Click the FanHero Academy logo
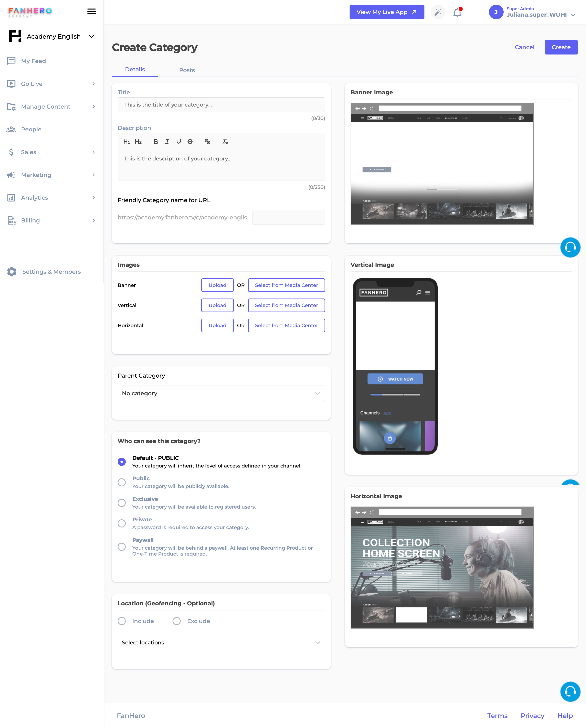 [30, 12]
